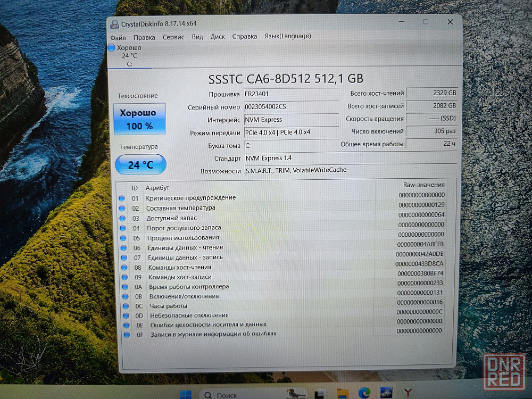Select the Время работы контроллера attribute text
The width and height of the screenshot is (532, 399).
189,287
